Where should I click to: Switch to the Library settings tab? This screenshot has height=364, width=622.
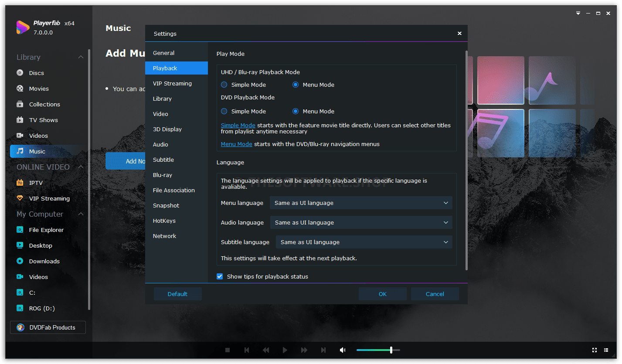[177, 99]
